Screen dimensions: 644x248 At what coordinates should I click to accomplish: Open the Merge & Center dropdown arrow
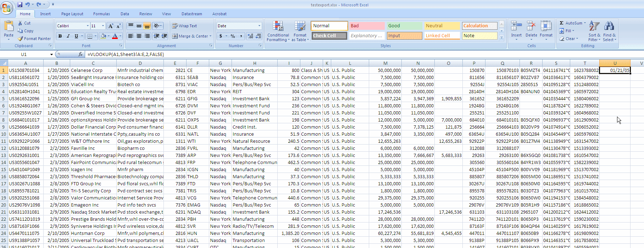click(211, 36)
